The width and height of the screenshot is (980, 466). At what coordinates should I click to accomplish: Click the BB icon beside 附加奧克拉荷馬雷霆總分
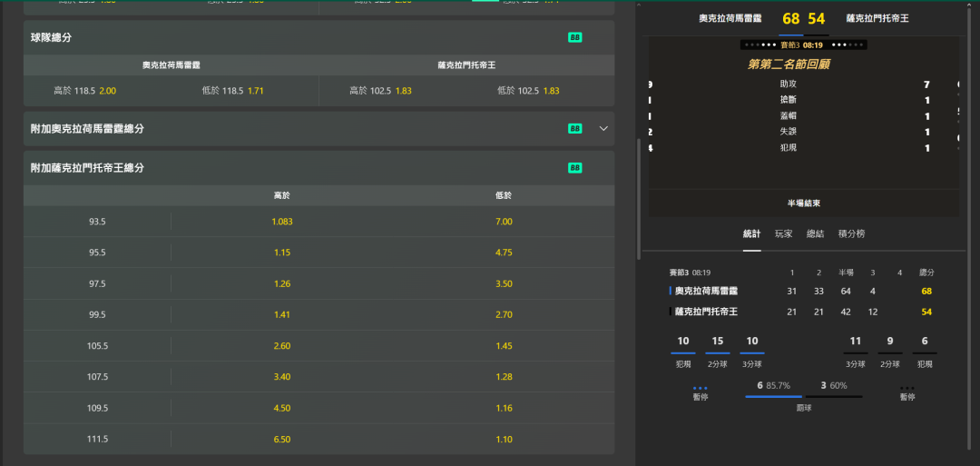575,128
